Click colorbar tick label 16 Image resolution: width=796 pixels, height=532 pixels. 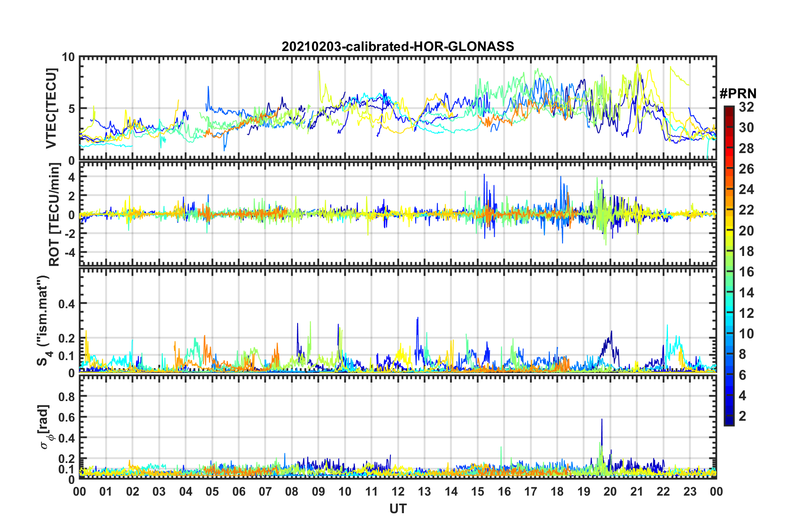click(746, 272)
